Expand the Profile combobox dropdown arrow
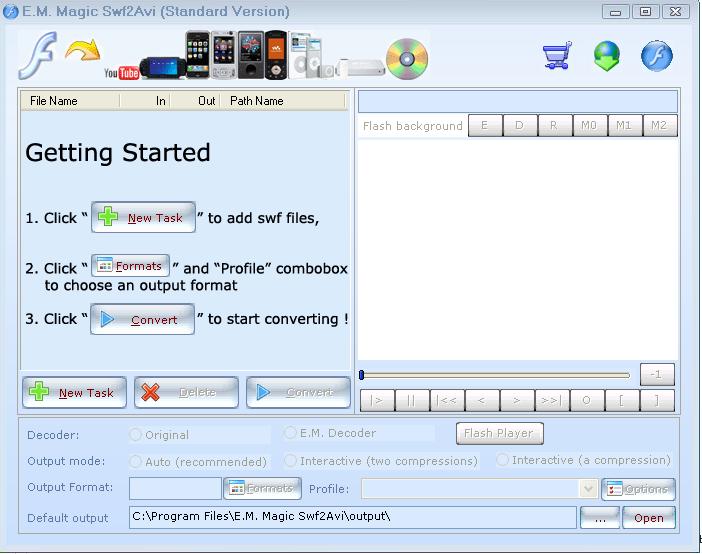This screenshot has height=554, width=702. [x=588, y=489]
